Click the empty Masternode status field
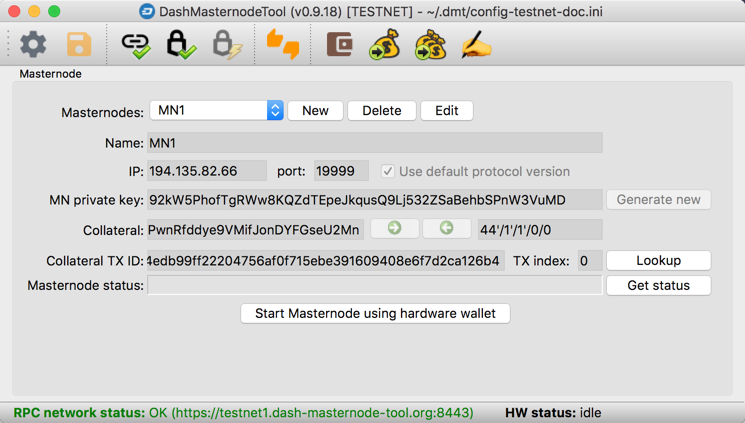This screenshot has height=423, width=745. coord(375,285)
